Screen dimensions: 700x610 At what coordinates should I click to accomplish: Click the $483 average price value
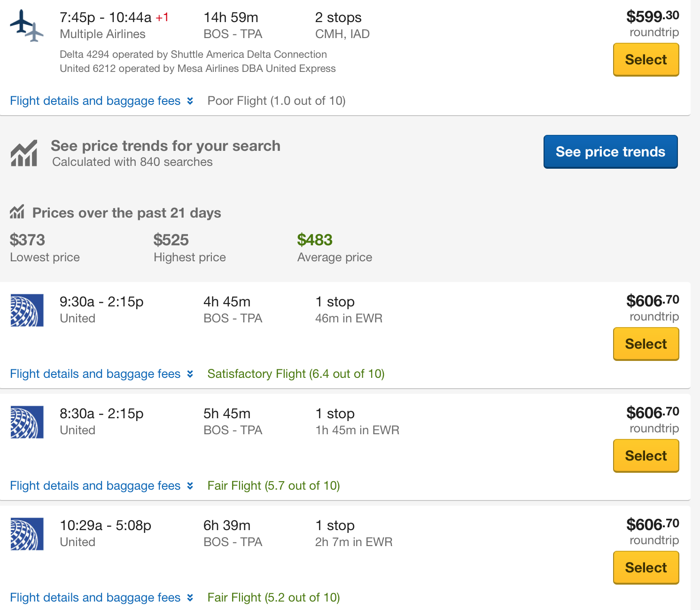pyautogui.click(x=315, y=240)
